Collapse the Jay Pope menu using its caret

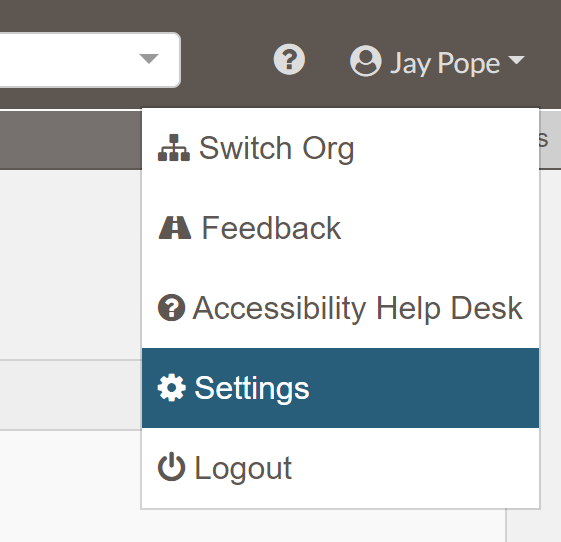(516, 60)
